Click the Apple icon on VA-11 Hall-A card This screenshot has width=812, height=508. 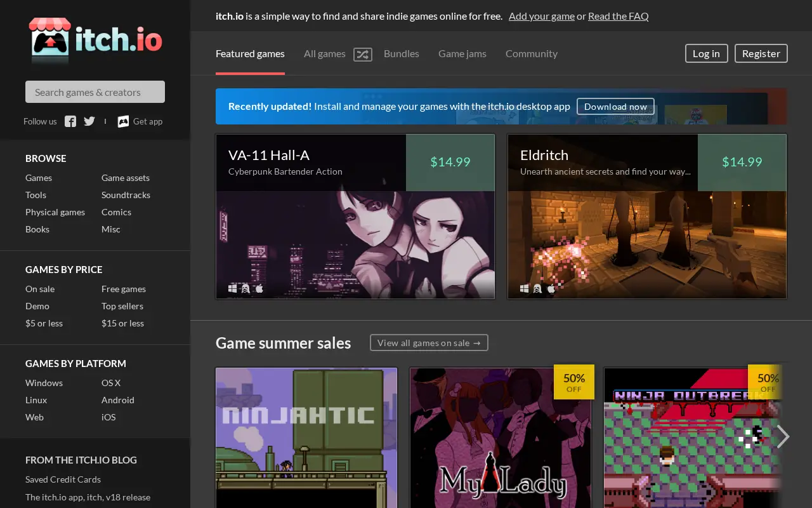point(259,288)
